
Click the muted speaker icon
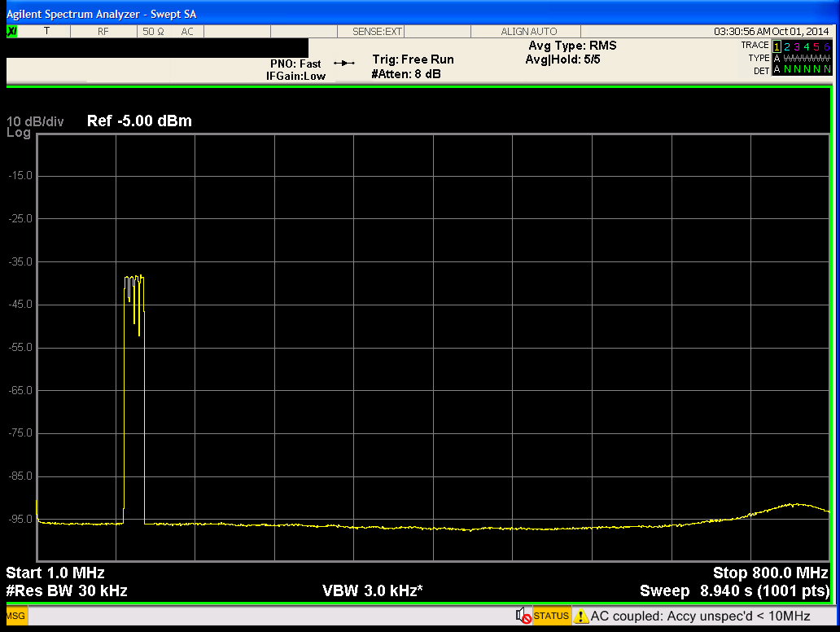[523, 616]
